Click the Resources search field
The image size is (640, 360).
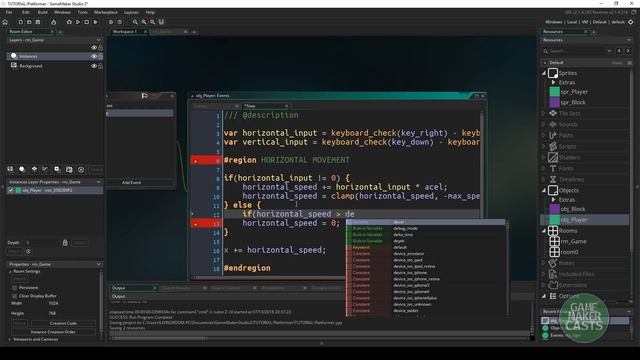click(x=578, y=51)
